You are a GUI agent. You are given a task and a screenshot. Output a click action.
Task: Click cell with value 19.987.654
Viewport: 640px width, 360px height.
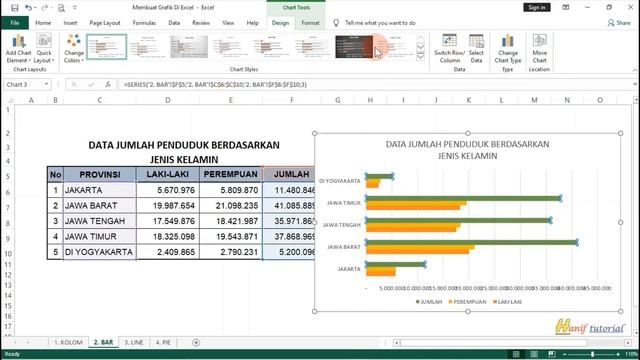tap(168, 205)
